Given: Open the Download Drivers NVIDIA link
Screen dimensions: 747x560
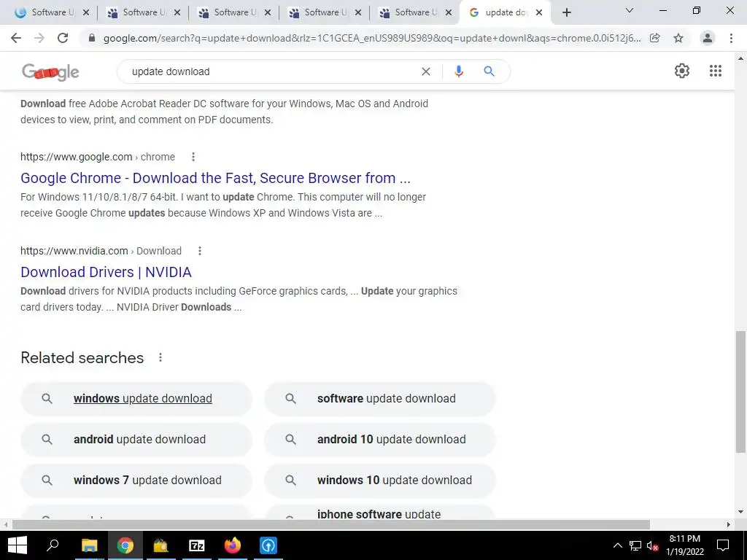Looking at the screenshot, I should (x=106, y=272).
